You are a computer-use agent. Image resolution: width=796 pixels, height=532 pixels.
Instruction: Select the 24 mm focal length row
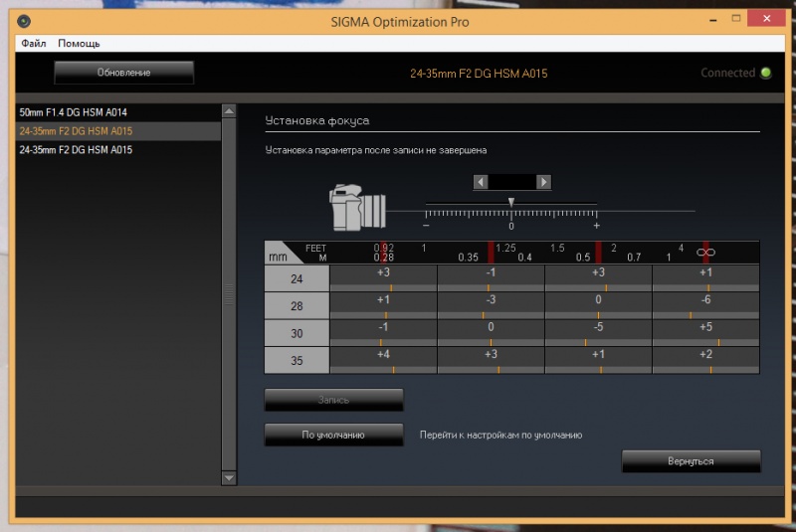coord(297,279)
